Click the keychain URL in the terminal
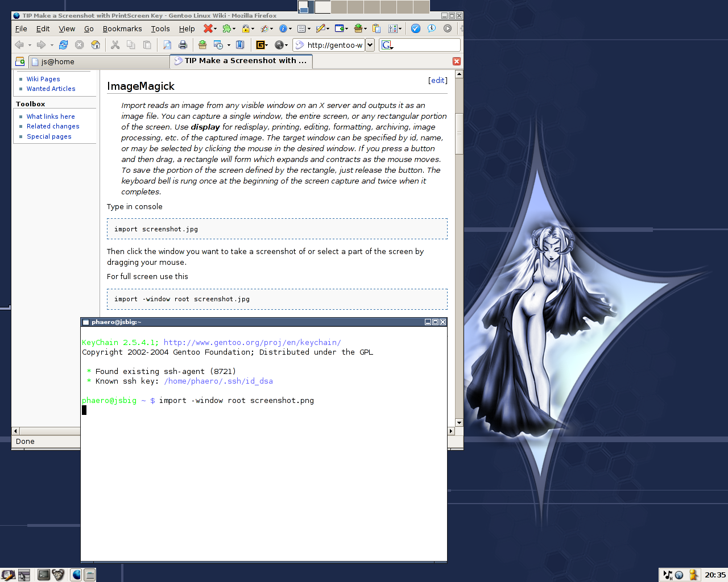This screenshot has width=728, height=582. click(x=253, y=342)
